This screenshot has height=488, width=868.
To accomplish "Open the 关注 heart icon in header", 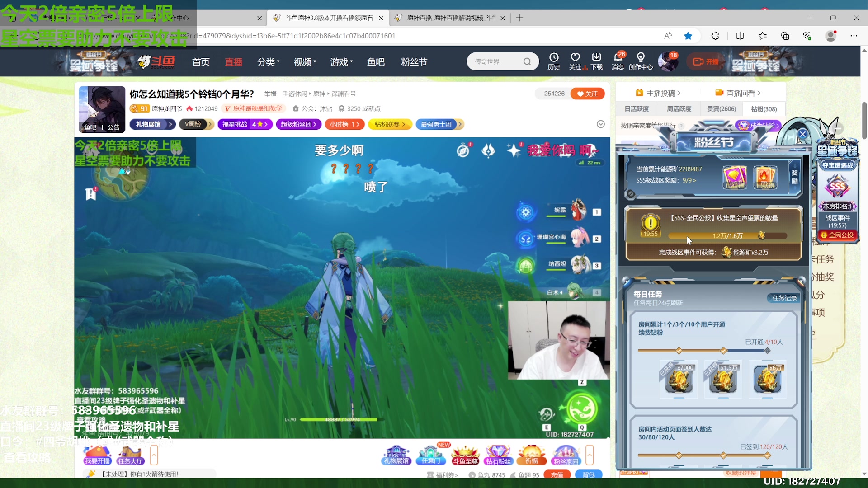I will pyautogui.click(x=575, y=61).
